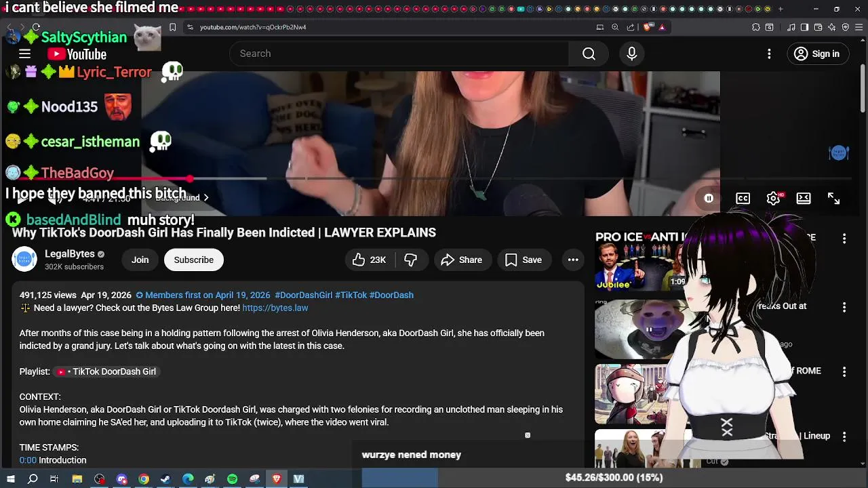868x488 pixels.
Task: Click the search magnifier button
Action: [x=589, y=54]
